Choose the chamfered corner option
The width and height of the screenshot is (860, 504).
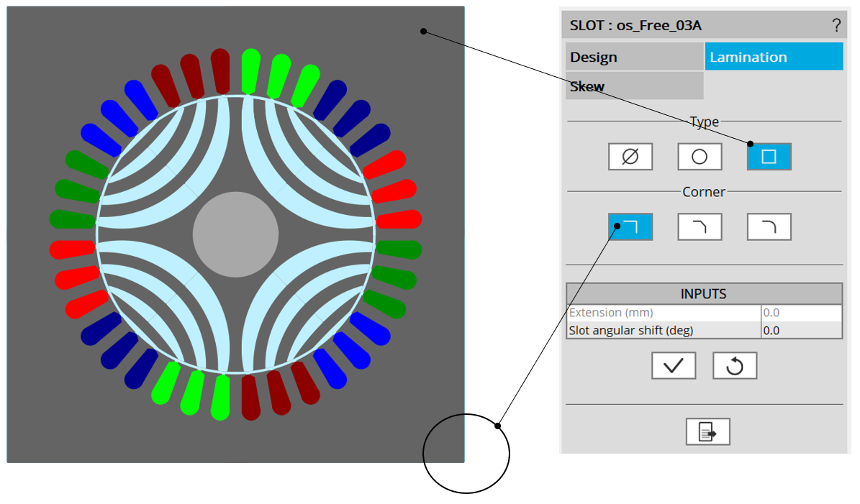coord(700,226)
